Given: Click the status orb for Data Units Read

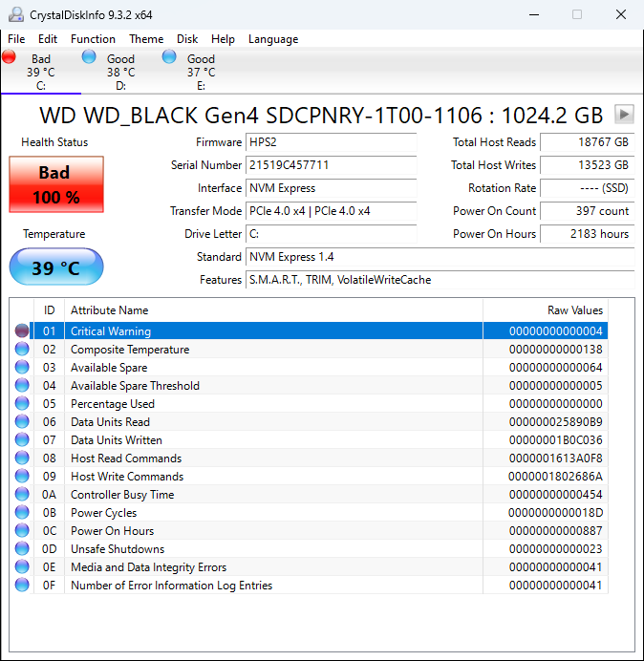Looking at the screenshot, I should tap(22, 421).
